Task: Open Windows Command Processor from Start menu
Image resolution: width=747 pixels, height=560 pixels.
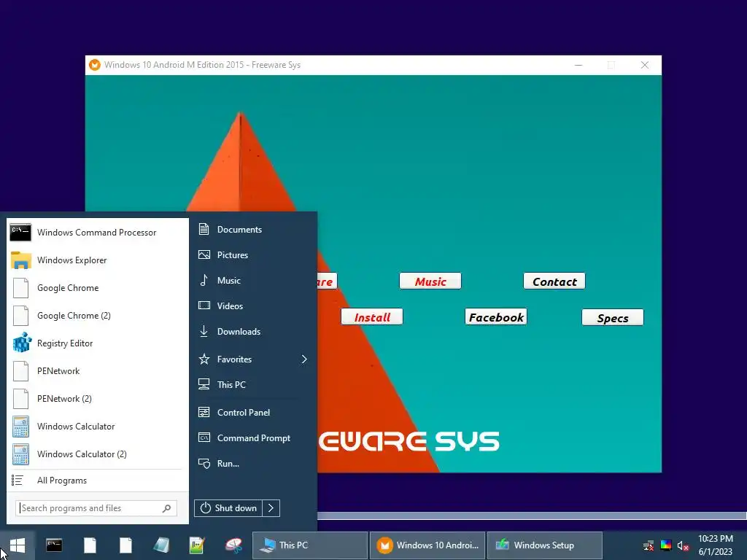Action: [97, 233]
